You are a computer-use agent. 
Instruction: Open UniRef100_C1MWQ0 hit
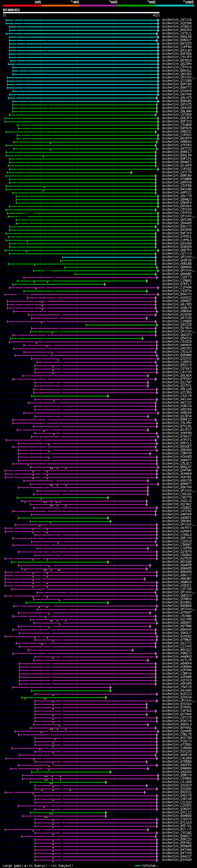[x=177, y=281]
